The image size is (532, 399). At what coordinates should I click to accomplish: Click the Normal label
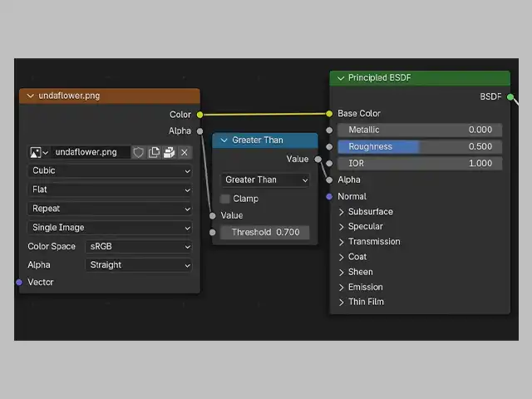click(352, 197)
